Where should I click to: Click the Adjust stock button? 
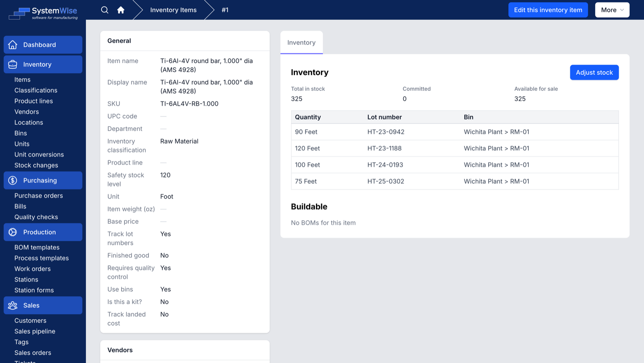(x=594, y=72)
